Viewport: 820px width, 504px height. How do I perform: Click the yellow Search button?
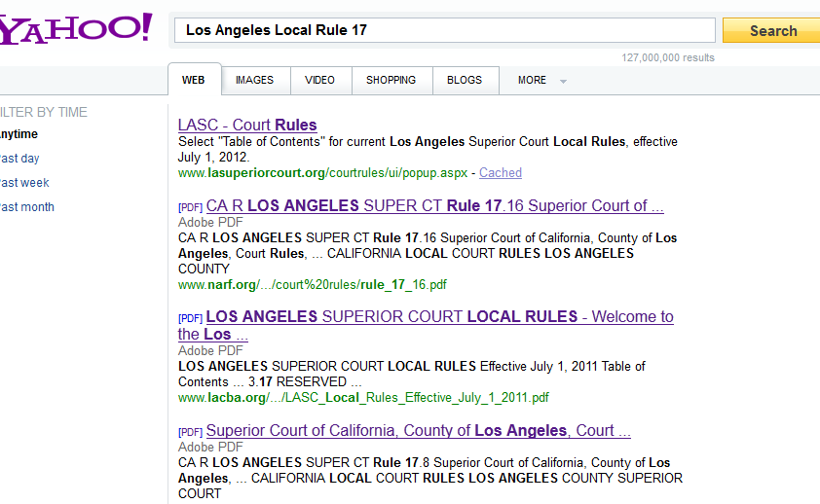coord(772,31)
